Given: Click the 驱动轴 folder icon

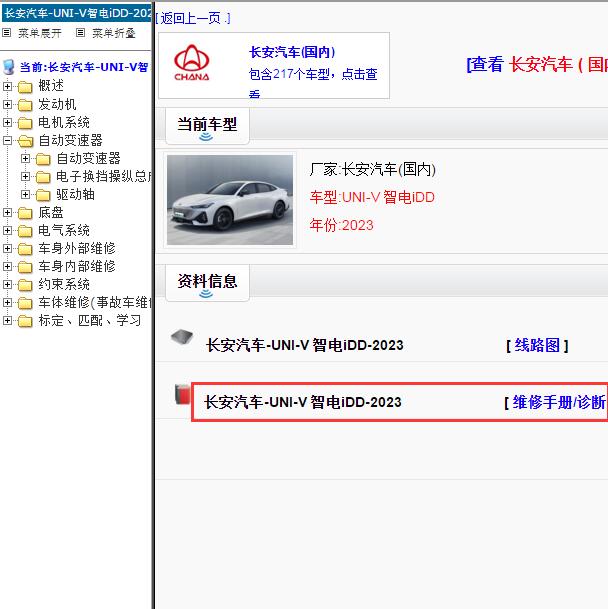Looking at the screenshot, I should pyautogui.click(x=43, y=195).
